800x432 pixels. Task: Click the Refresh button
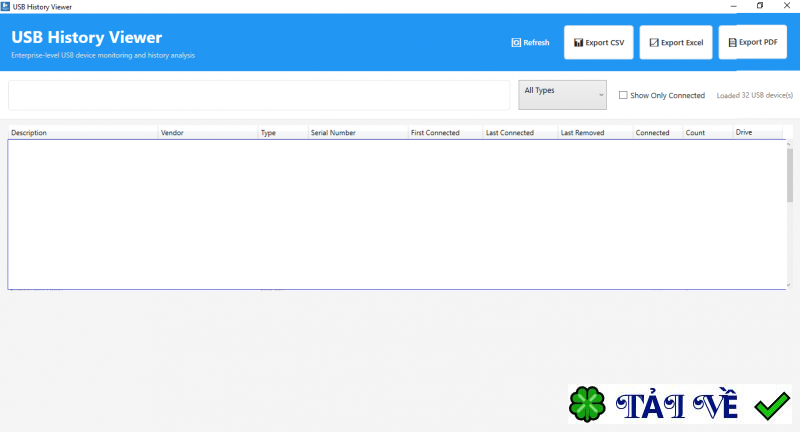[x=530, y=42]
